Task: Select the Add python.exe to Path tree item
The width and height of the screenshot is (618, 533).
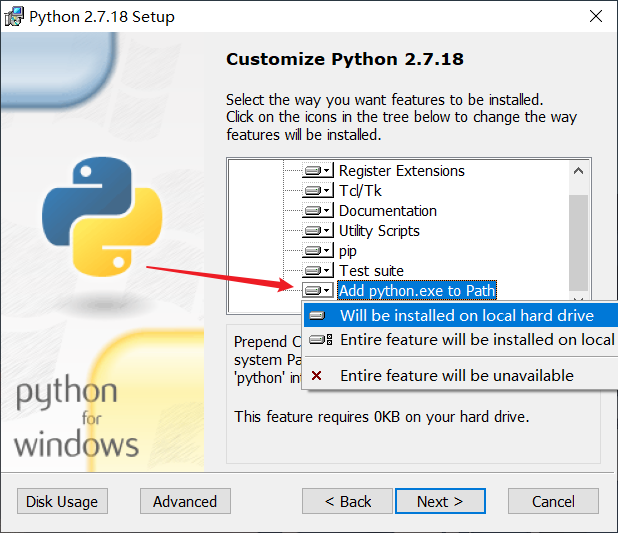Action: click(x=416, y=291)
